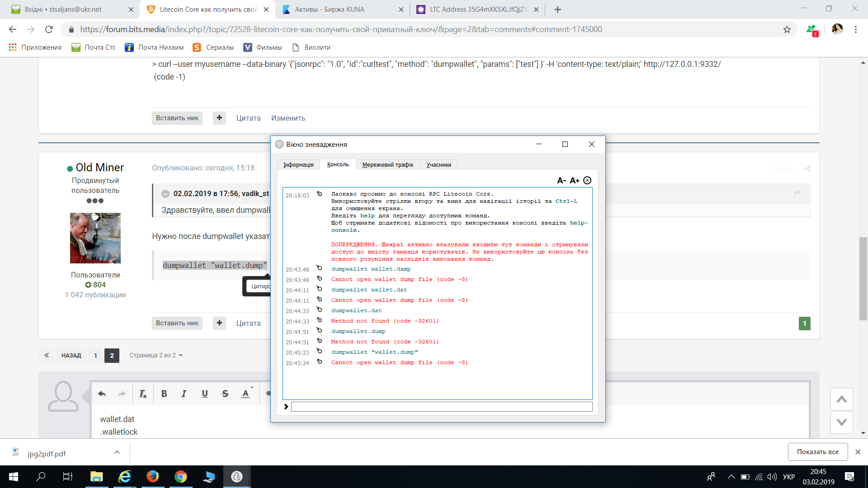Go to page 1 of topic
868x488 pixels.
tap(95, 356)
